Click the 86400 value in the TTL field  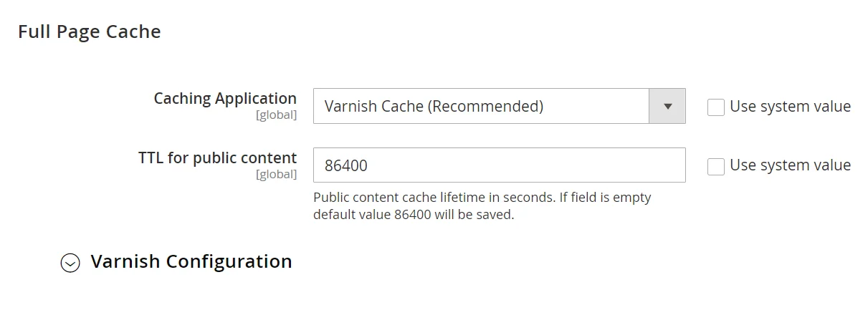point(346,166)
